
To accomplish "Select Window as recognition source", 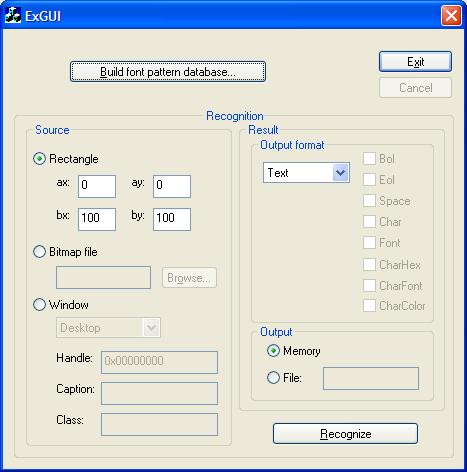I will [x=39, y=304].
